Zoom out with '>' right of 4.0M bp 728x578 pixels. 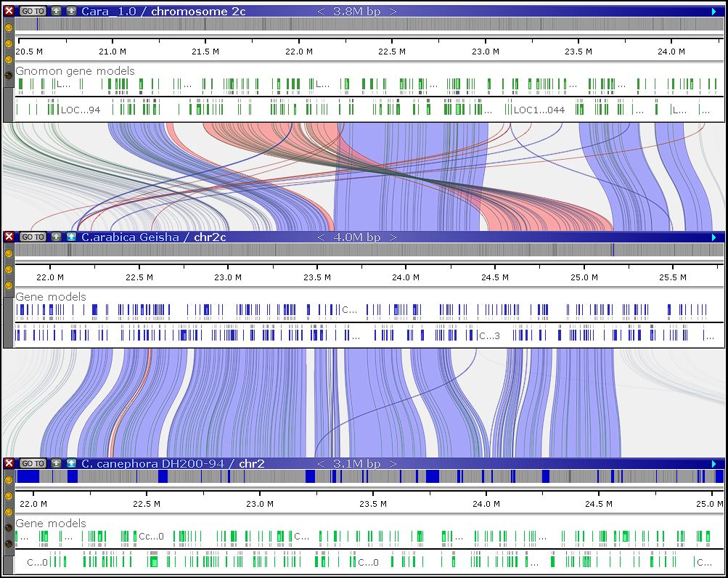[x=393, y=237]
